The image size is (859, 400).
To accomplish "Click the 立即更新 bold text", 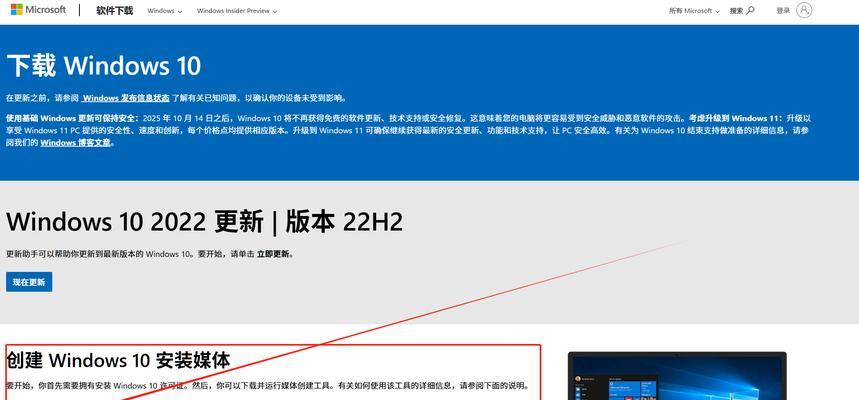I will click(274, 254).
